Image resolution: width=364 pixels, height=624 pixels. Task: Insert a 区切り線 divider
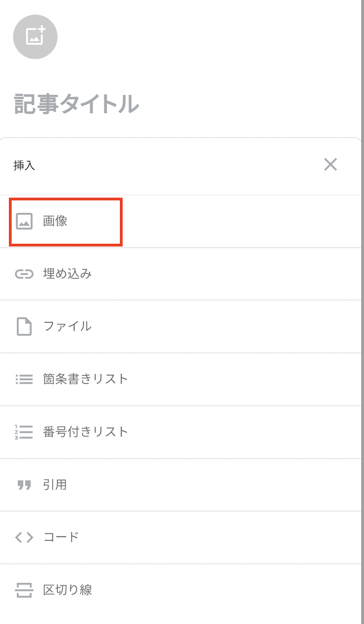click(x=67, y=590)
